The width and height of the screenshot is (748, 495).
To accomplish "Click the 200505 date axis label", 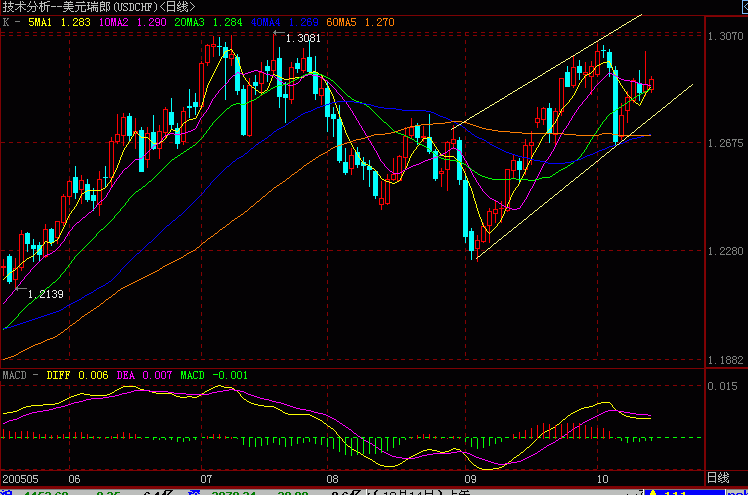I will pyautogui.click(x=20, y=479).
